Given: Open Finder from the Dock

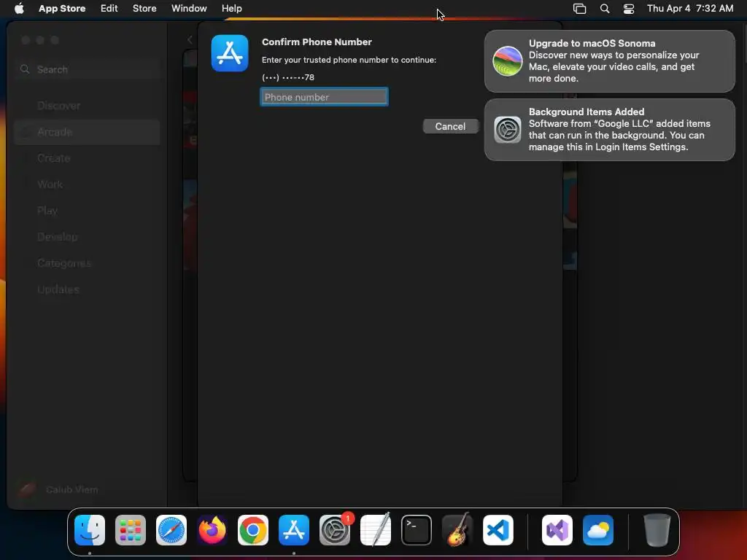Looking at the screenshot, I should (x=90, y=530).
